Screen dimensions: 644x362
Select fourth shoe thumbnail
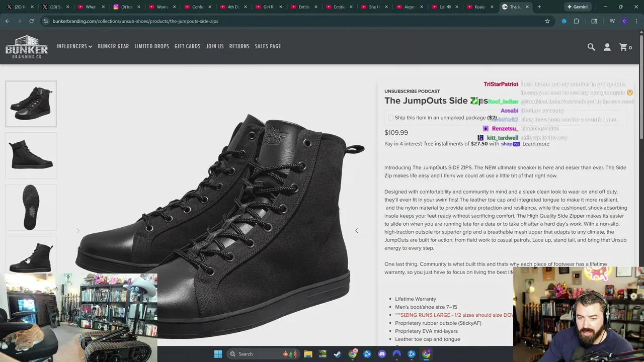(x=31, y=255)
